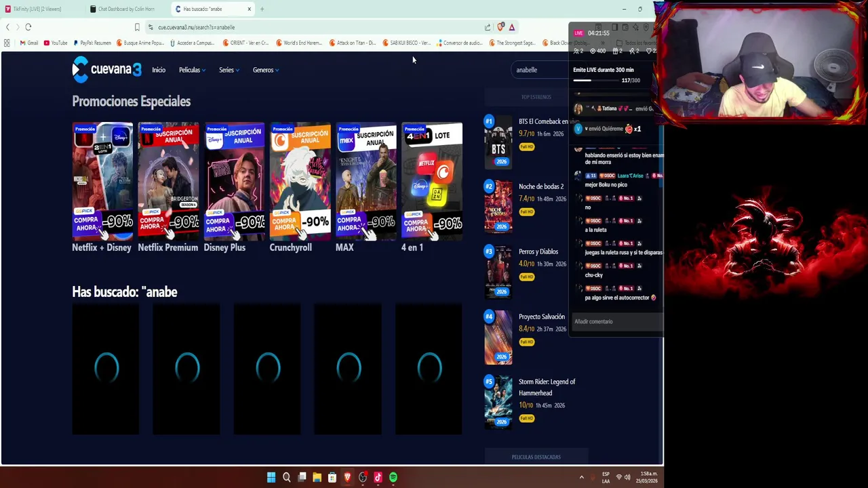Open TikTok app in taskbar

[x=378, y=477]
